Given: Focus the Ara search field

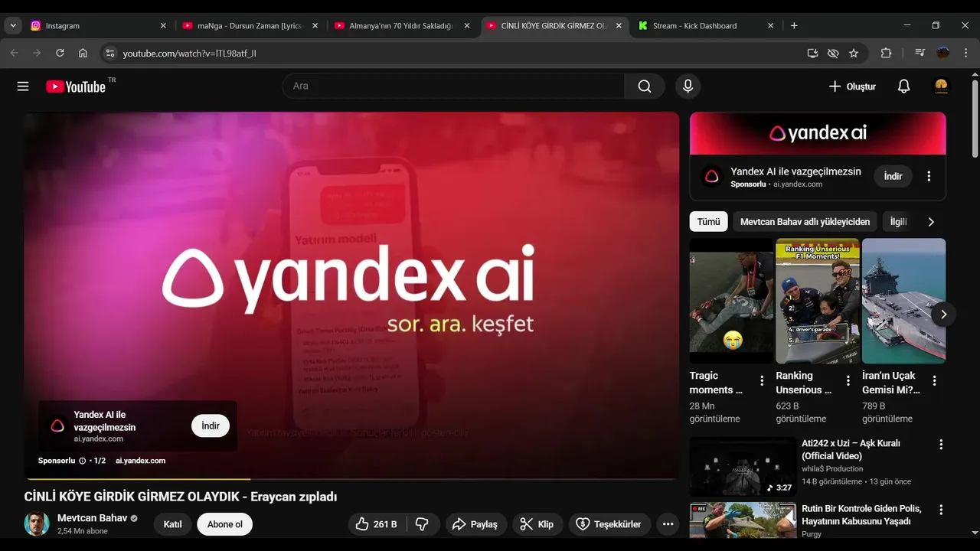Looking at the screenshot, I should 453,86.
